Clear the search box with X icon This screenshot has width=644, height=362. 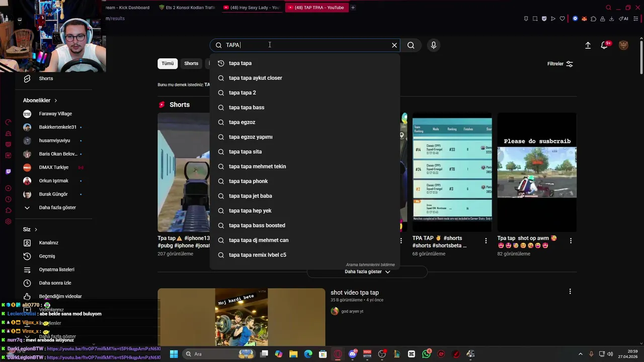394,45
